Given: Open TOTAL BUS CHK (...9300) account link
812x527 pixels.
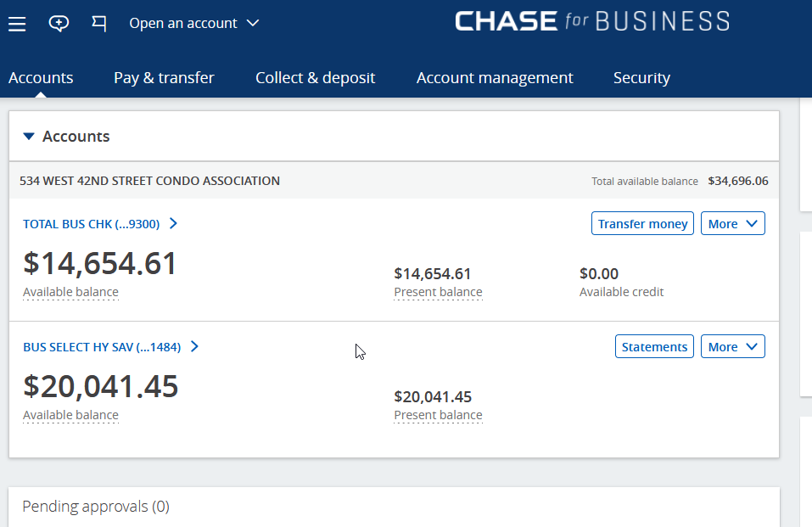Looking at the screenshot, I should click(x=91, y=224).
